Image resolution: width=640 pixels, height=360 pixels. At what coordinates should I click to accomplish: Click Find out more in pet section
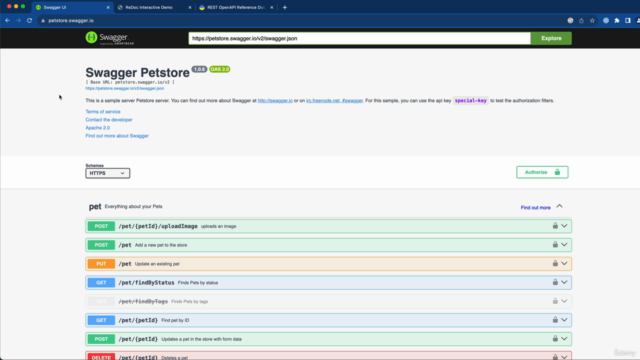[536, 208]
